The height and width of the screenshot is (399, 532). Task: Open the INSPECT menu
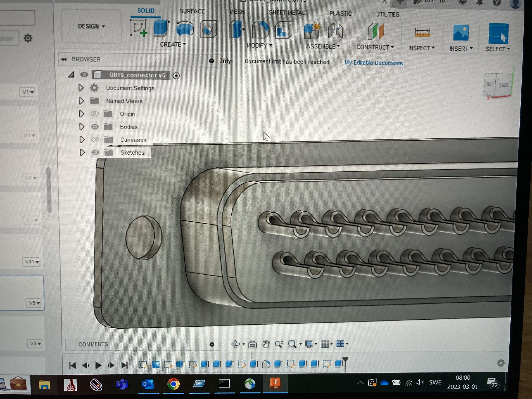point(421,48)
